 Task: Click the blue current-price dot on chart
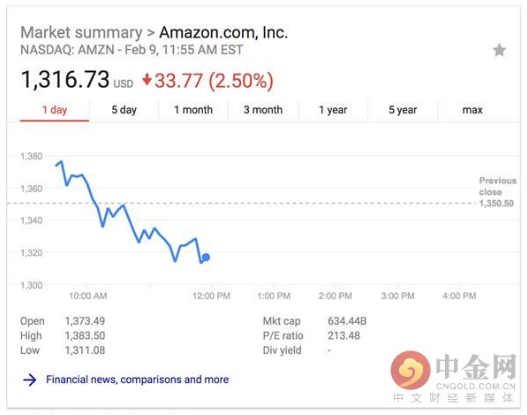[206, 257]
